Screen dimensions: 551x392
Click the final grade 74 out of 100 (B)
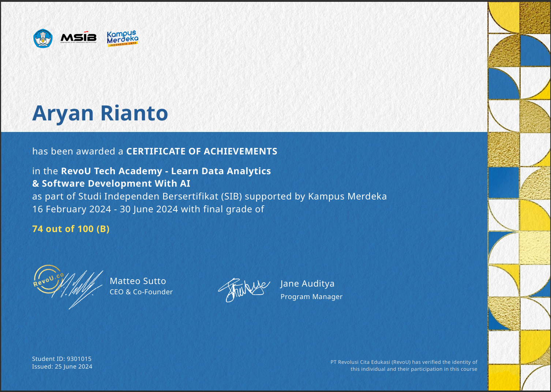click(x=71, y=229)
